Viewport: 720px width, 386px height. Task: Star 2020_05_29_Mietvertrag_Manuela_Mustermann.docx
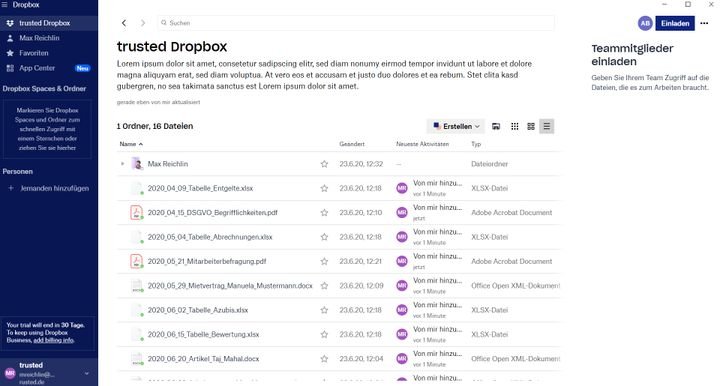324,285
